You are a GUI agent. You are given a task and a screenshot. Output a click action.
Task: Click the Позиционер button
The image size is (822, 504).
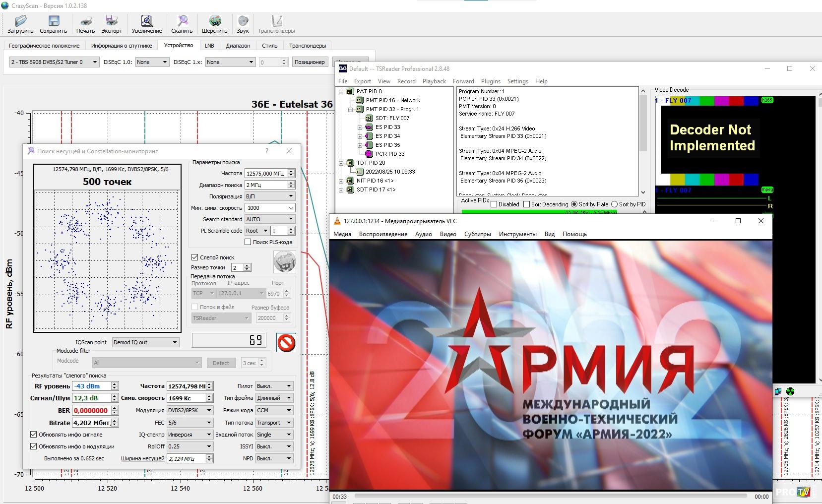click(309, 62)
